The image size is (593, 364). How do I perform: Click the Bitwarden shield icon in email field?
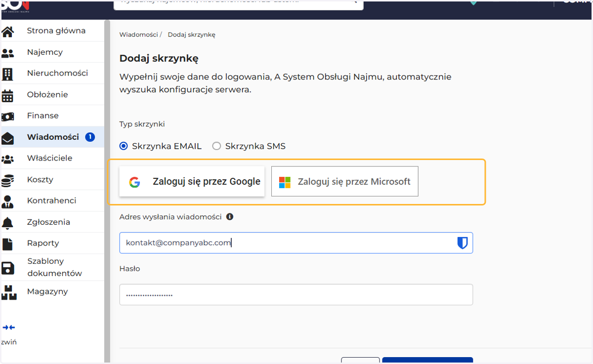click(x=462, y=243)
